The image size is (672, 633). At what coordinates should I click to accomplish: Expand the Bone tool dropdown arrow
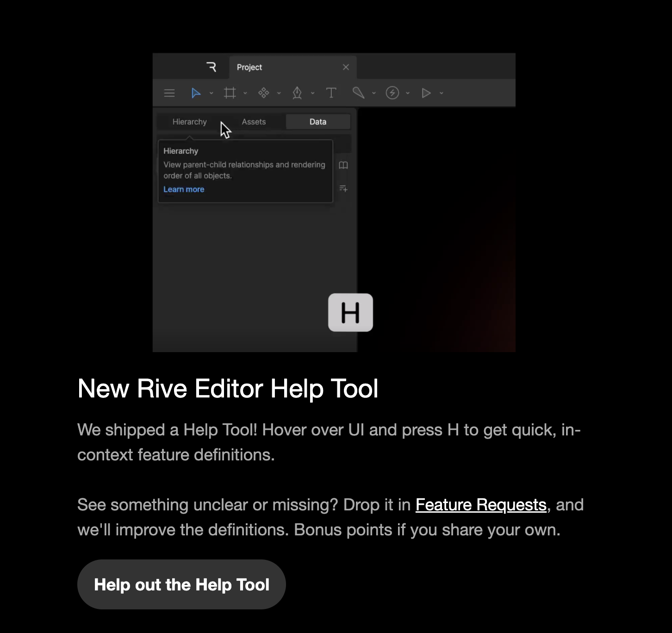pos(374,93)
